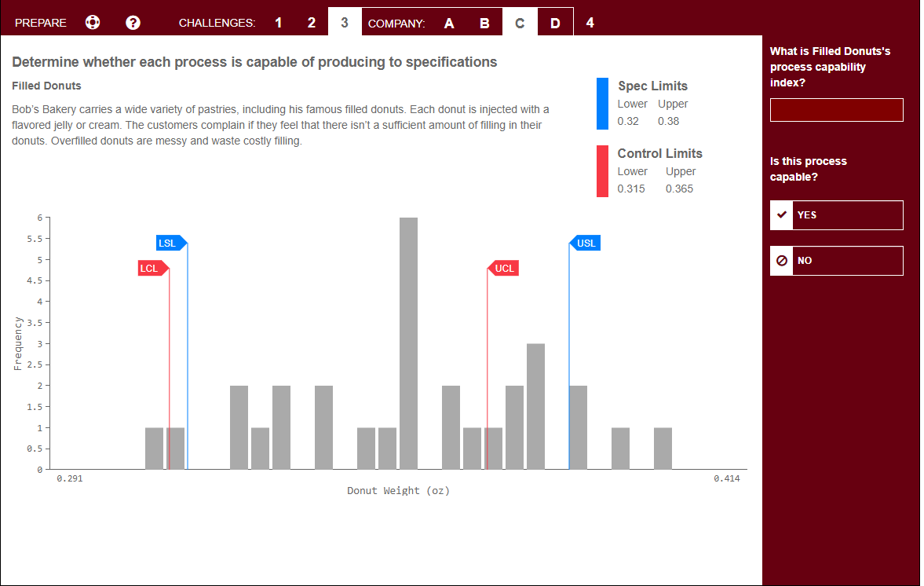Click the Spec Limits lower value 0.32
The image size is (924, 586).
point(628,121)
